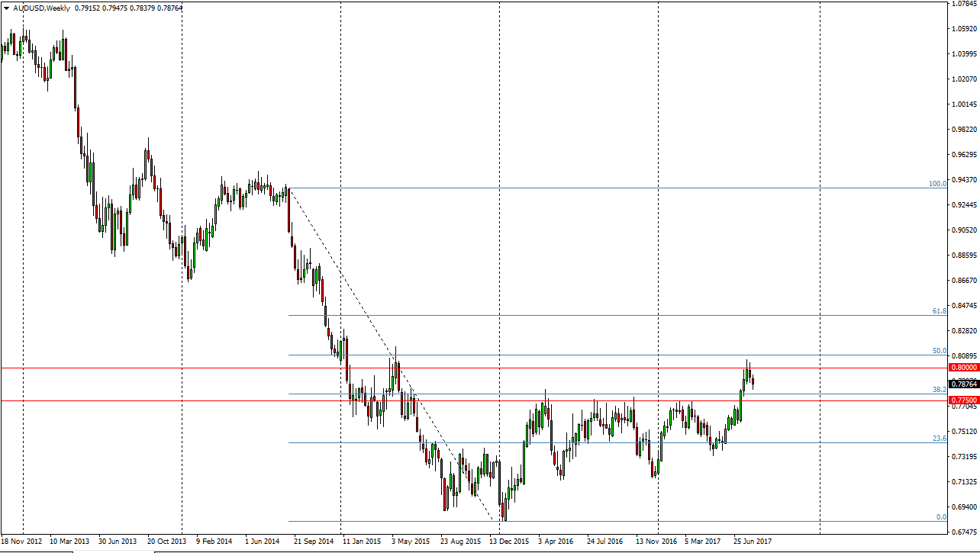Viewport: 980px width, 553px height.
Task: Select the red 0.77500 price label
Action: pyautogui.click(x=963, y=400)
